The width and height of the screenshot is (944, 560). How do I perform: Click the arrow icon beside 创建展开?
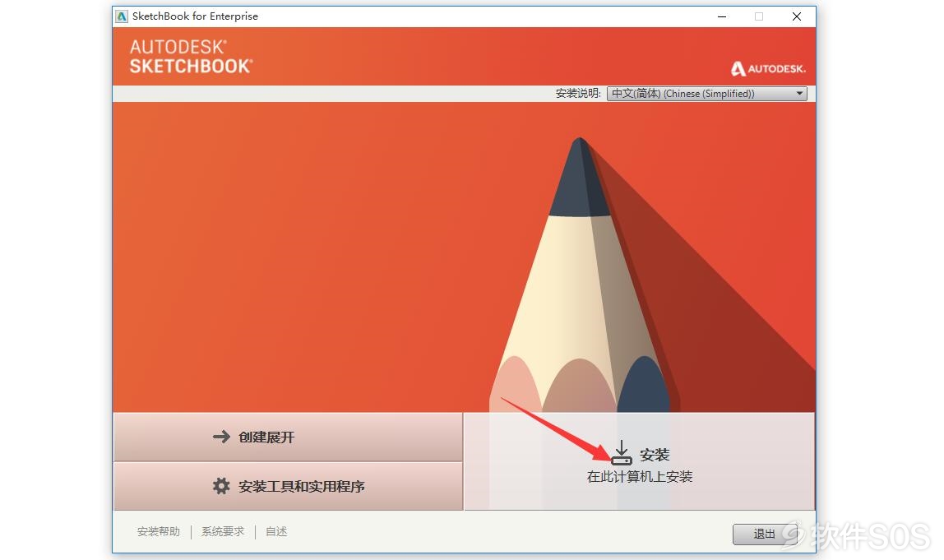pos(221,437)
